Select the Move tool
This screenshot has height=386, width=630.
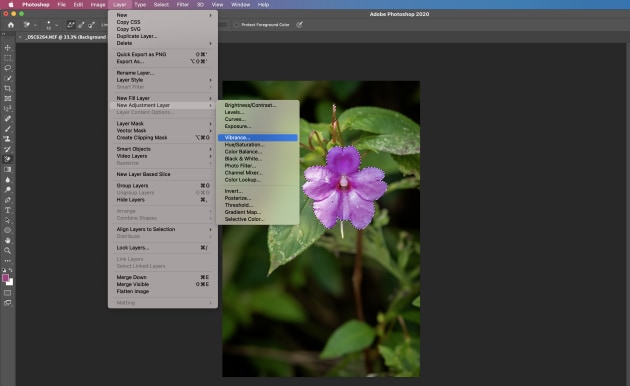point(8,48)
